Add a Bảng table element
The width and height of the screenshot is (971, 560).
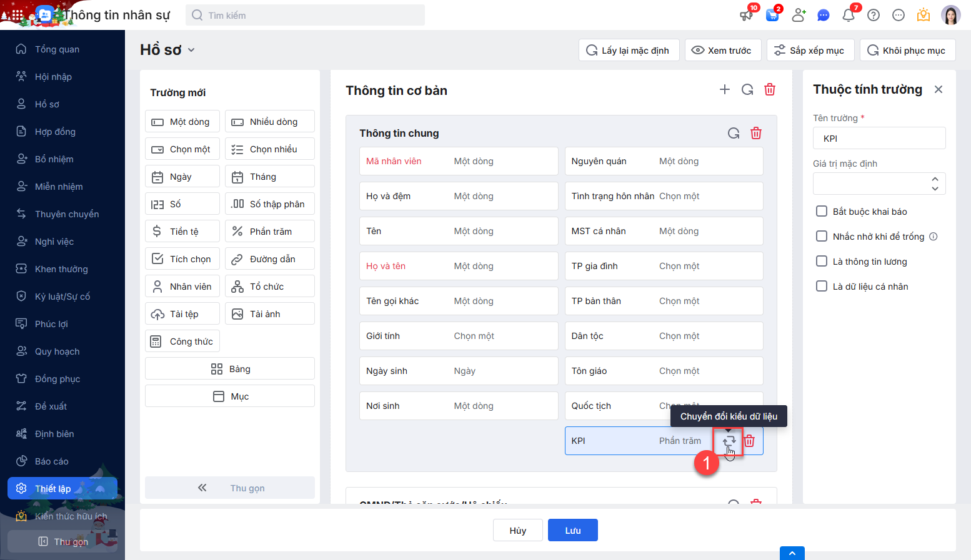230,368
